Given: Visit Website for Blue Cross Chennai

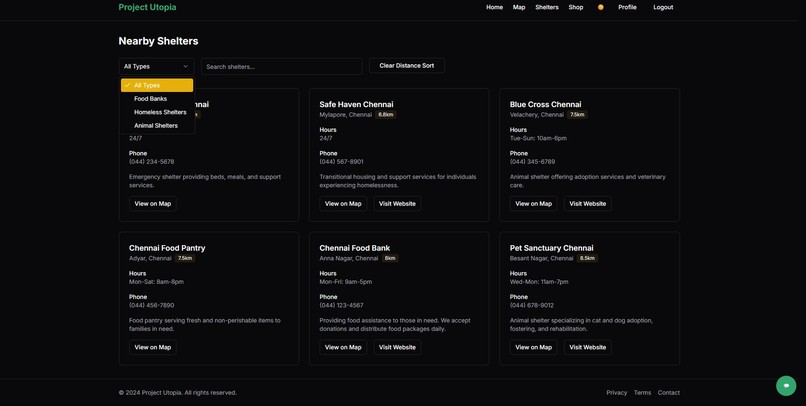Looking at the screenshot, I should point(588,204).
